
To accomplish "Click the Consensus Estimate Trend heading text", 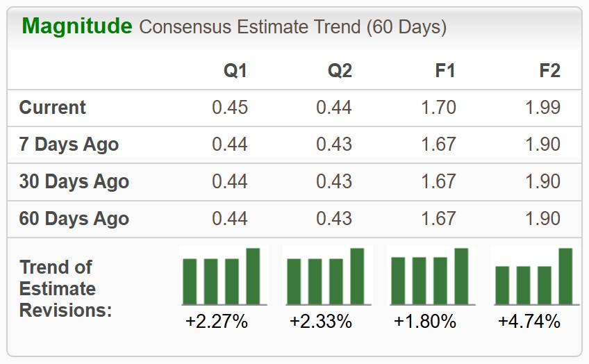I will click(293, 27).
